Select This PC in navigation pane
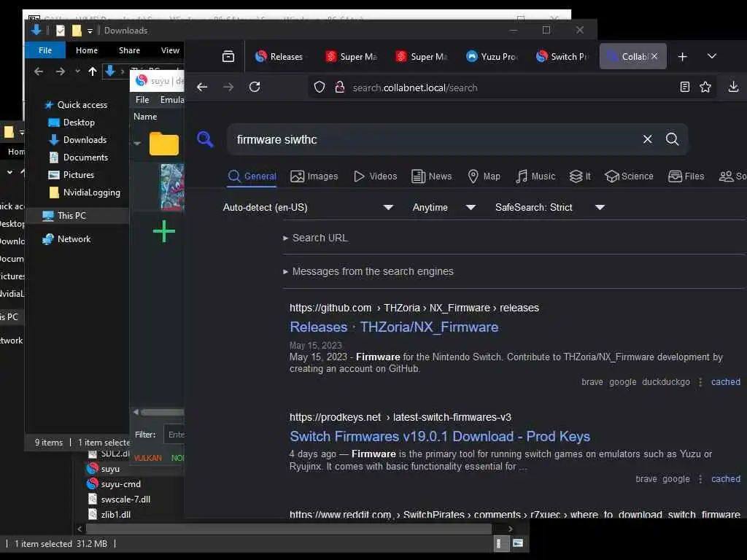747x560 pixels. (64, 216)
